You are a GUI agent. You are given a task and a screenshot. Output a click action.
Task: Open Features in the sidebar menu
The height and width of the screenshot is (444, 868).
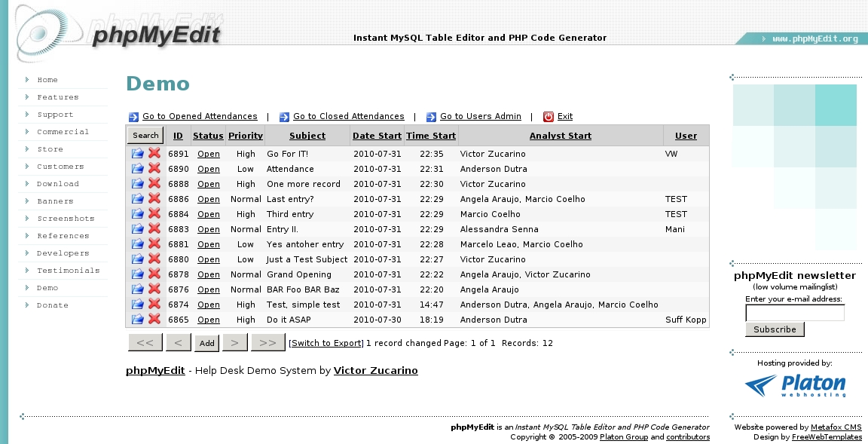(57, 97)
